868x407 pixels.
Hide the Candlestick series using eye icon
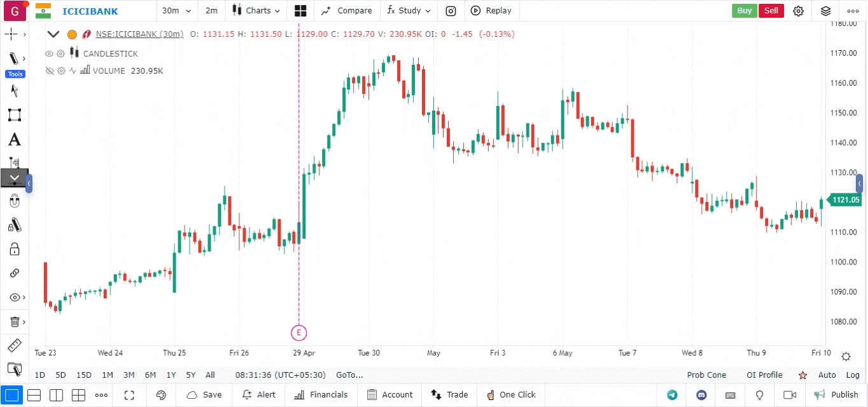tap(49, 54)
